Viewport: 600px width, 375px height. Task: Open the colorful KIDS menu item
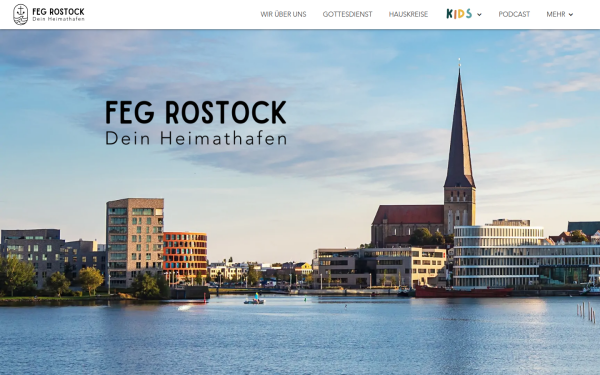[x=459, y=14]
